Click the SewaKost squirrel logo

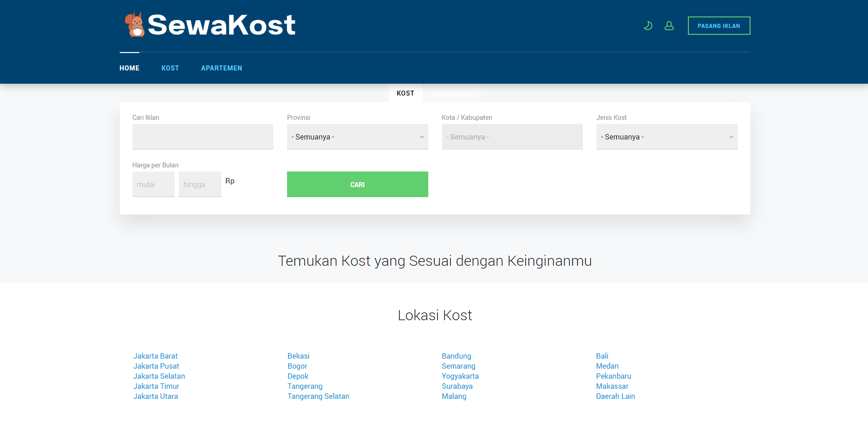(133, 24)
